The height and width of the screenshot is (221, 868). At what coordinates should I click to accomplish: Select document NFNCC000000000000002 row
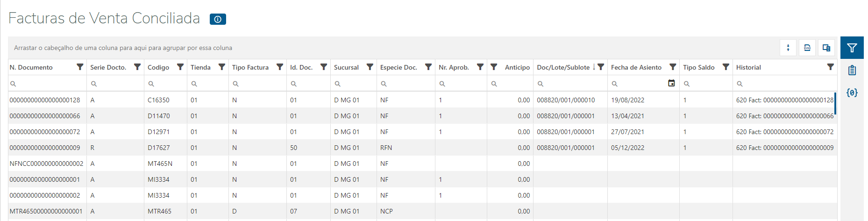(x=46, y=164)
